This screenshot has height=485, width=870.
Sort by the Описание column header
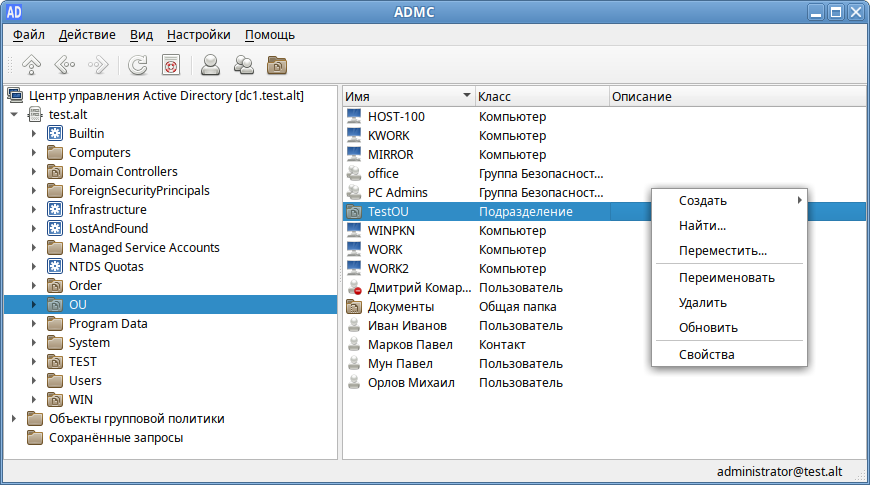(x=737, y=97)
